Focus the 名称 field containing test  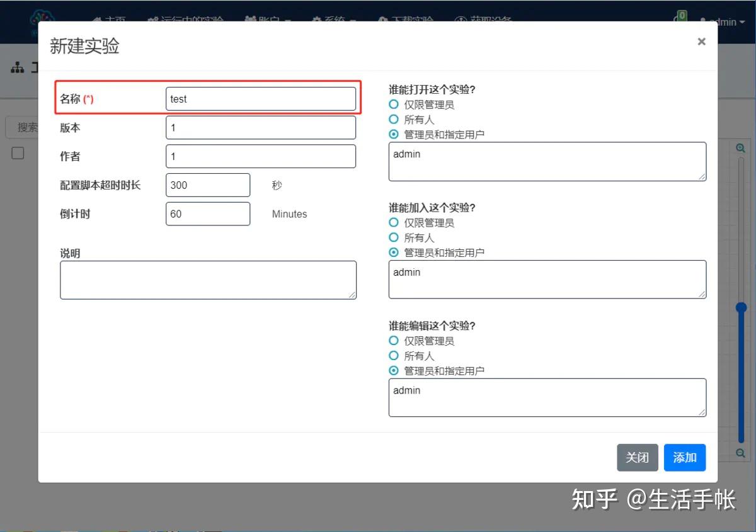tap(261, 99)
